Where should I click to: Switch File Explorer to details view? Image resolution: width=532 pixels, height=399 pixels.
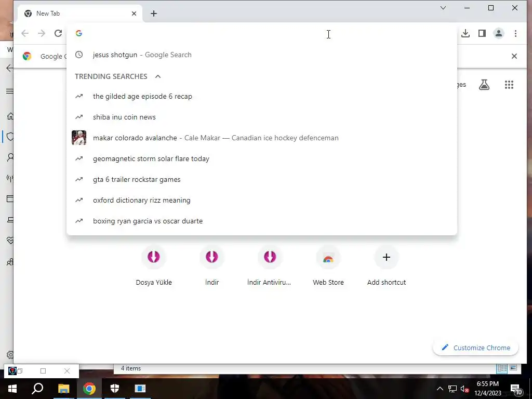coord(502,368)
